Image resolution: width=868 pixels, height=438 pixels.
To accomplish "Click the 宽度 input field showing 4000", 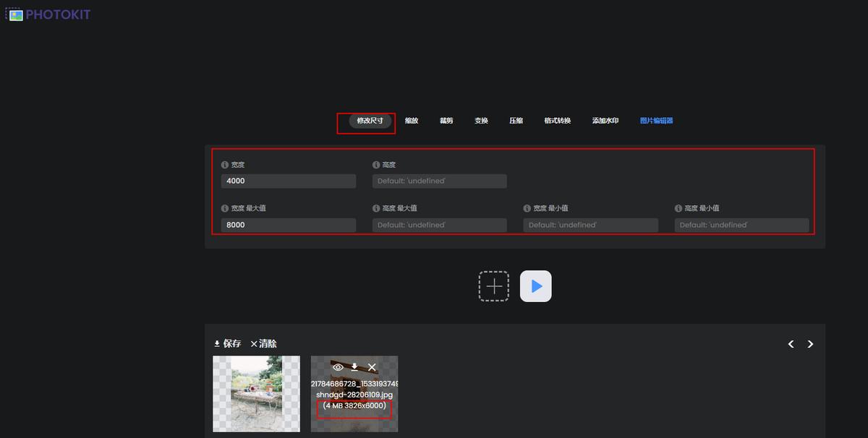I will 288,181.
